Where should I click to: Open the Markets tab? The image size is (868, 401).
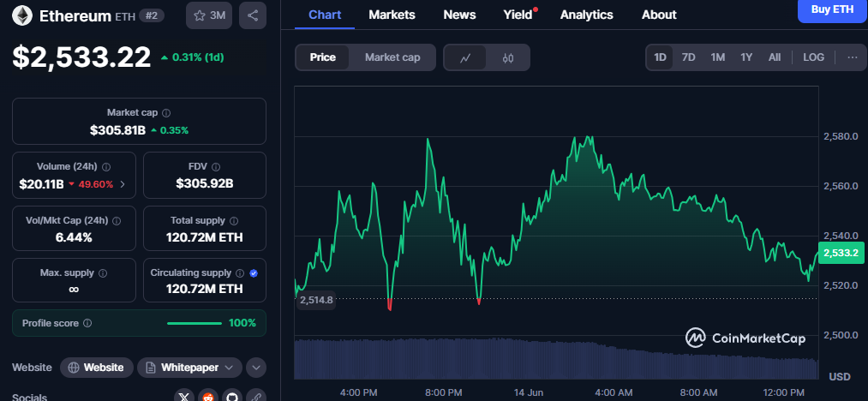click(x=392, y=15)
